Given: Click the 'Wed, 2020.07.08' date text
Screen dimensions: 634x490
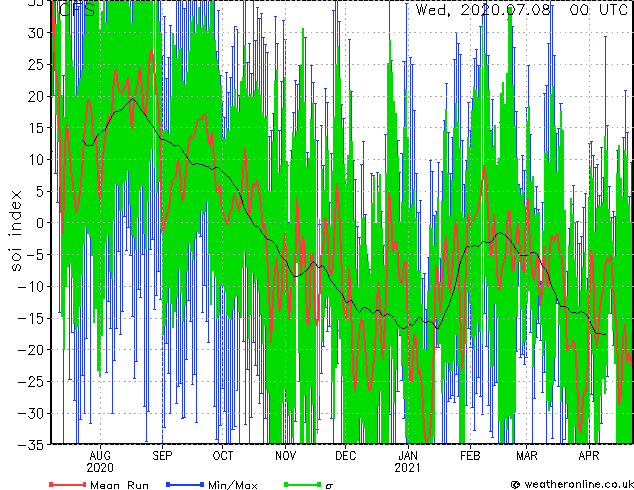Looking at the screenshot, I should (483, 10).
